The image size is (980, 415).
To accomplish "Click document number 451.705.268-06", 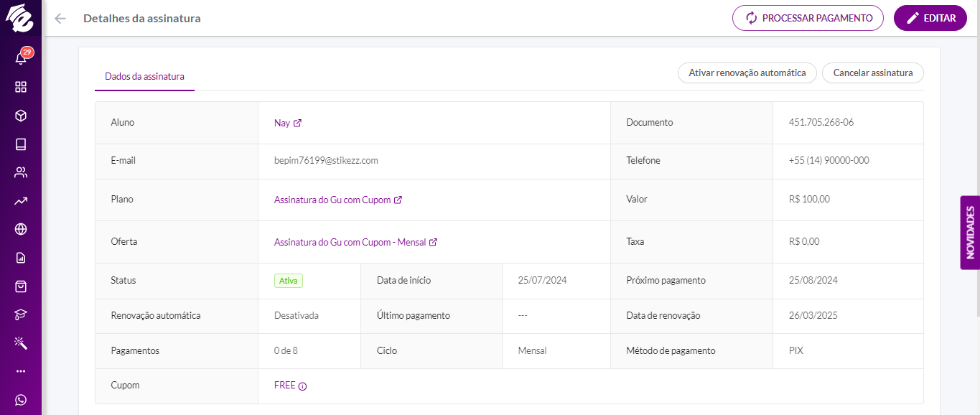I will pos(821,123).
